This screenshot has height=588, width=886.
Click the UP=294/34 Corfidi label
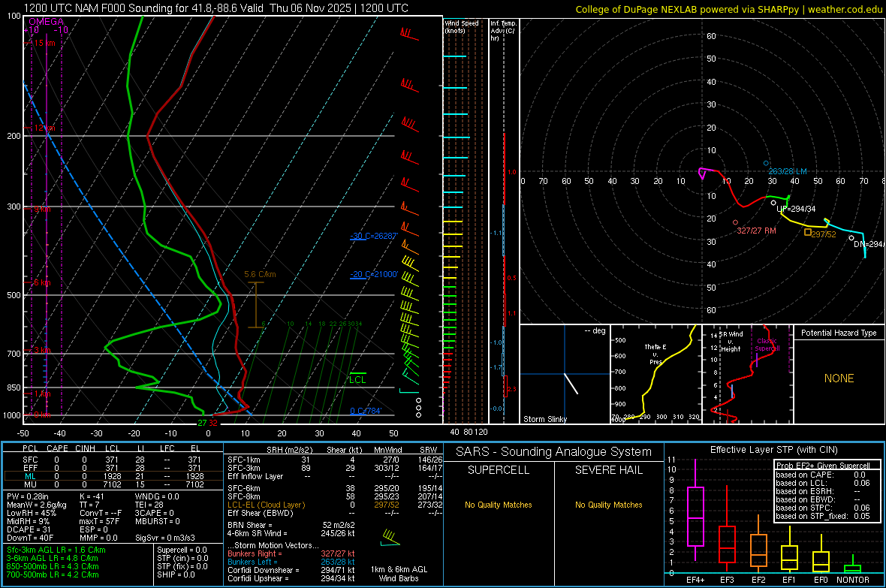click(796, 209)
